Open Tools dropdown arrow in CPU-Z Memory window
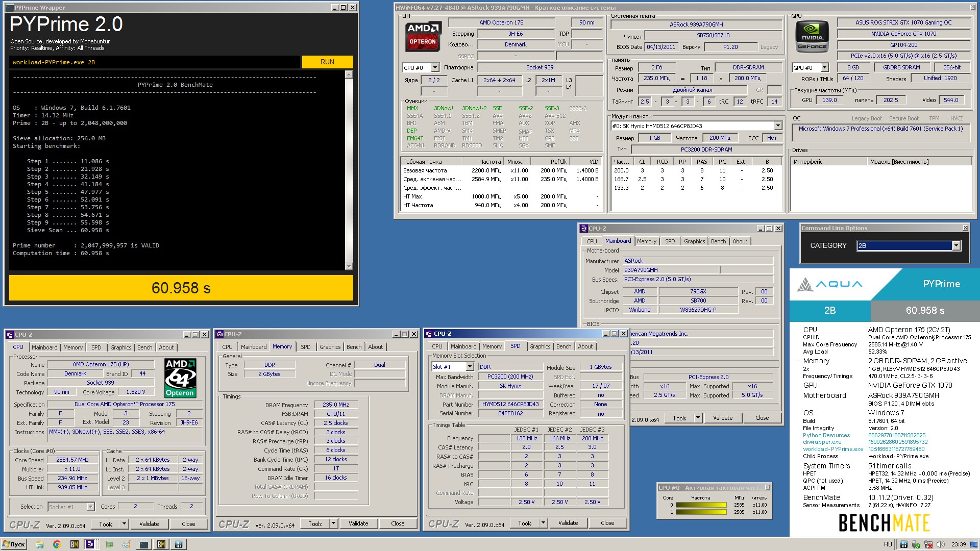 (333, 523)
